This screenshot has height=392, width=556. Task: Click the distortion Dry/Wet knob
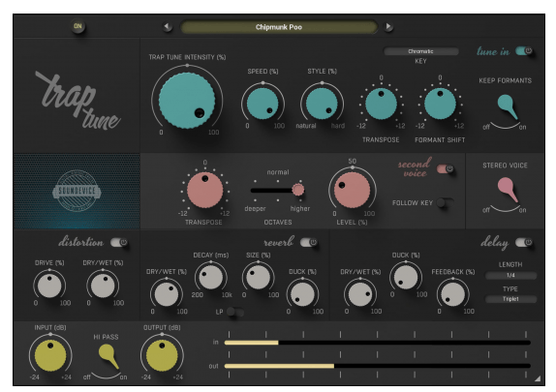click(x=103, y=286)
